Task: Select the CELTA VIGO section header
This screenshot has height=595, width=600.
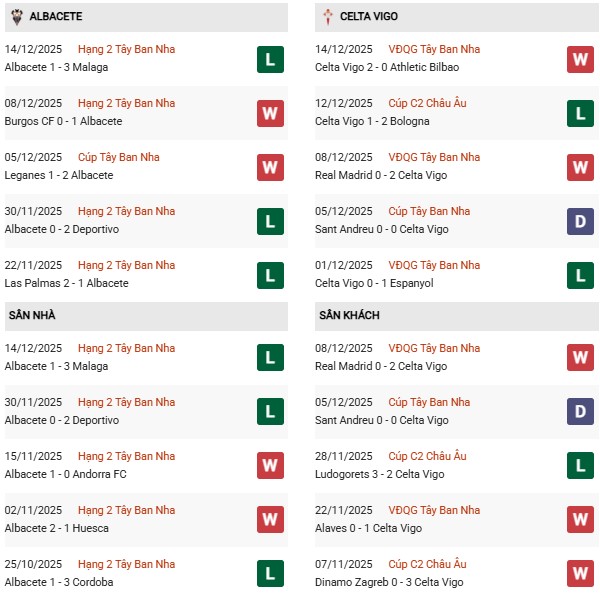Action: pyautogui.click(x=372, y=17)
